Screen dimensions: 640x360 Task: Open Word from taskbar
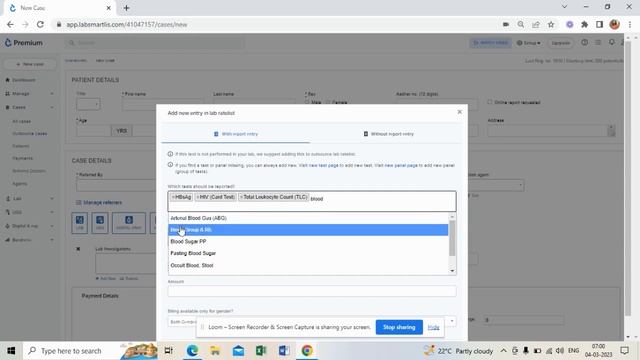(284, 351)
